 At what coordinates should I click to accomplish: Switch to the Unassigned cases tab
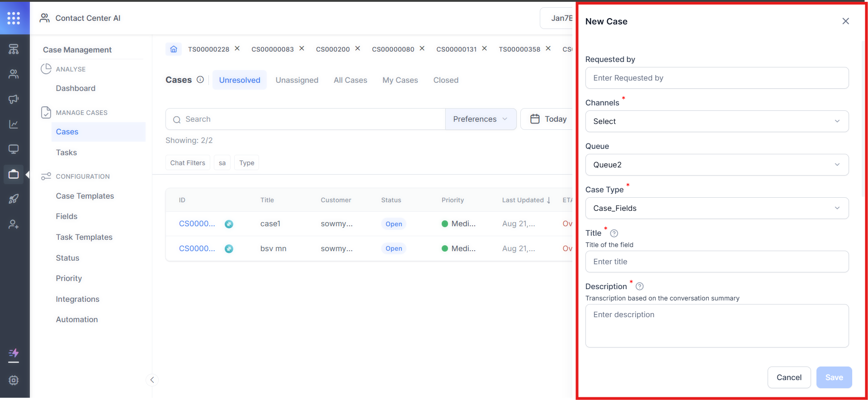297,80
